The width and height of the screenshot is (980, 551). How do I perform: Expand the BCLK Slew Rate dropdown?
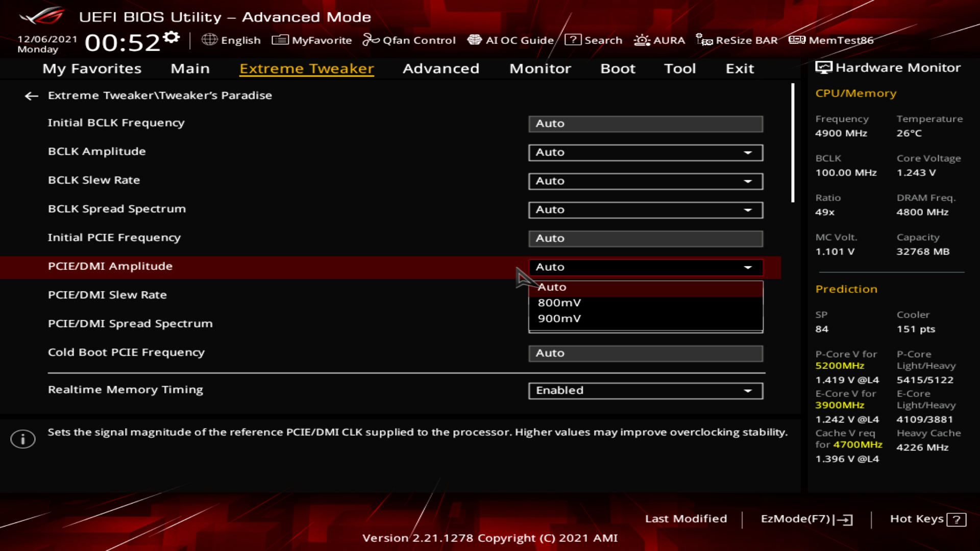pyautogui.click(x=645, y=181)
